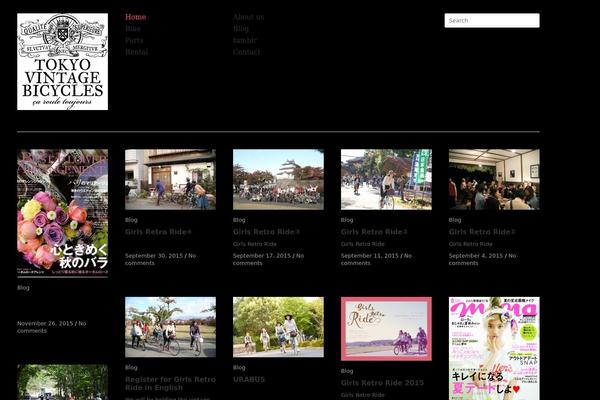This screenshot has height=400, width=600.
Task: Click Blog category above September 17 post
Action: [239, 220]
